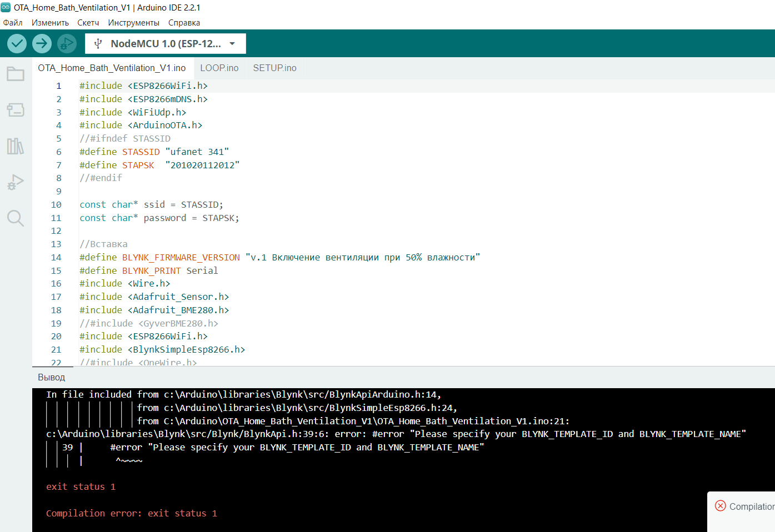Click the "exit status 1" output line
Image resolution: width=775 pixels, height=532 pixels.
[81, 486]
